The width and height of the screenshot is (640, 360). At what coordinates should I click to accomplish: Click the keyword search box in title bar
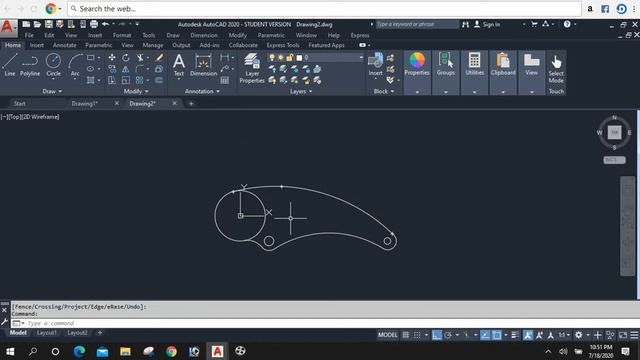(x=417, y=24)
